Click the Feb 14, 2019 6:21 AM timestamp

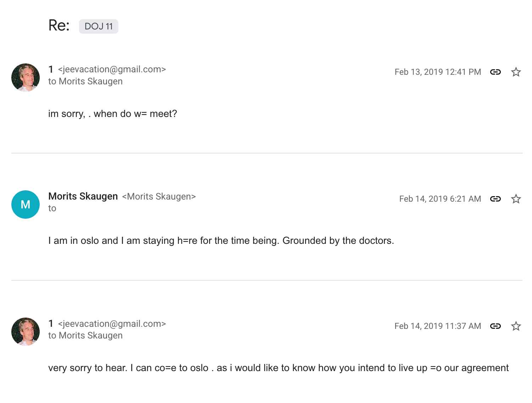click(x=440, y=199)
